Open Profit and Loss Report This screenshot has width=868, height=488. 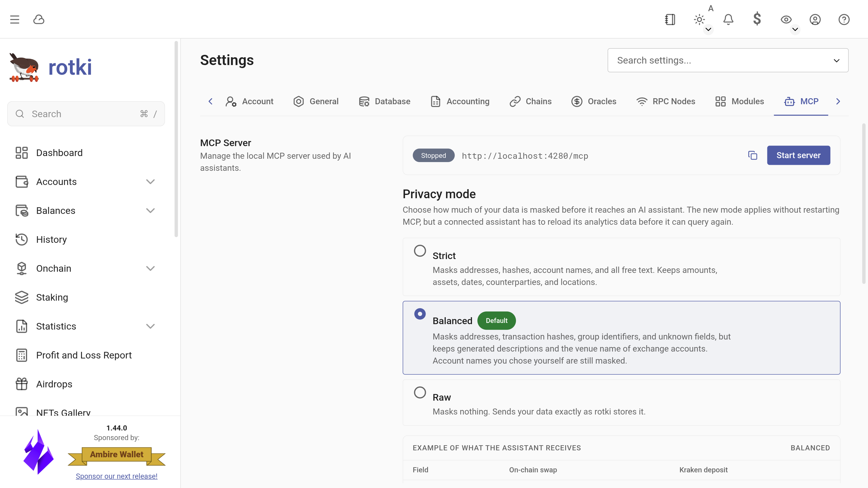pos(86,355)
